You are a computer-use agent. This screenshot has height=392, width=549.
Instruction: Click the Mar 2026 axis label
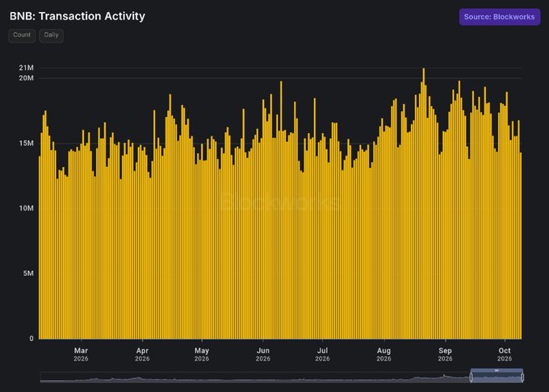tap(81, 354)
